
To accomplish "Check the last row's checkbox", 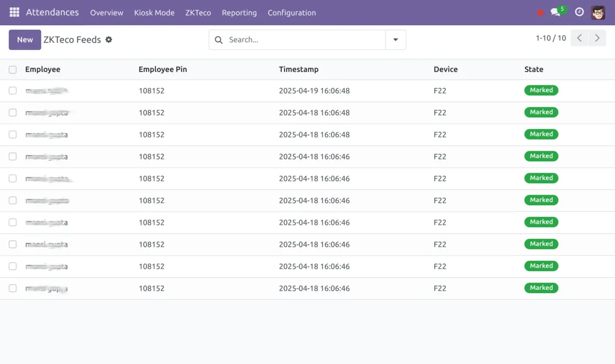I will [13, 288].
